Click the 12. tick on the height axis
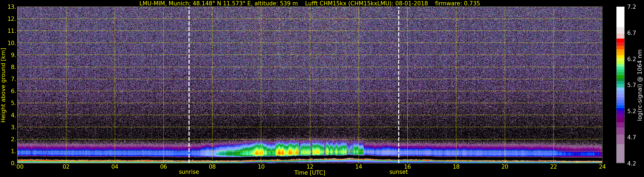Screen dimensions: 644x177 coord(12,19)
